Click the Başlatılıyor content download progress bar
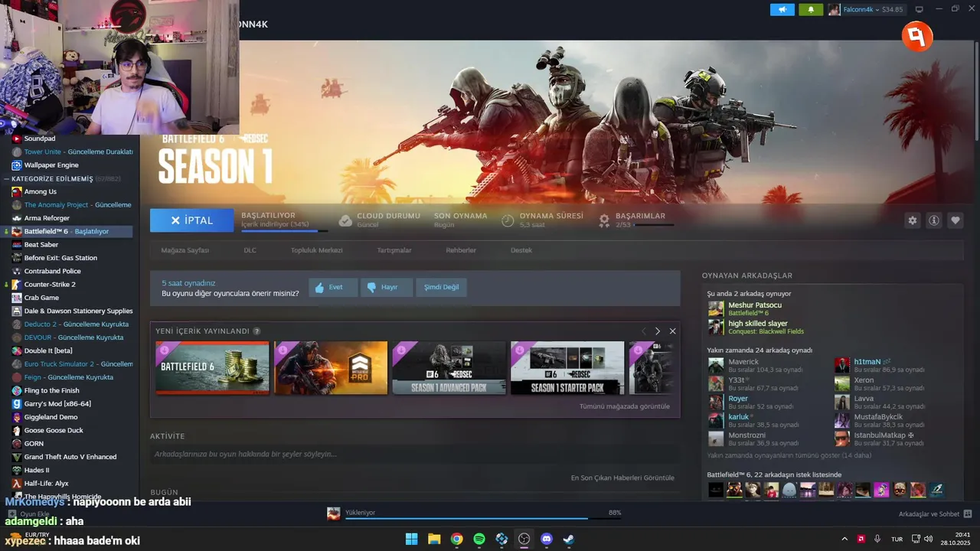 pos(285,230)
